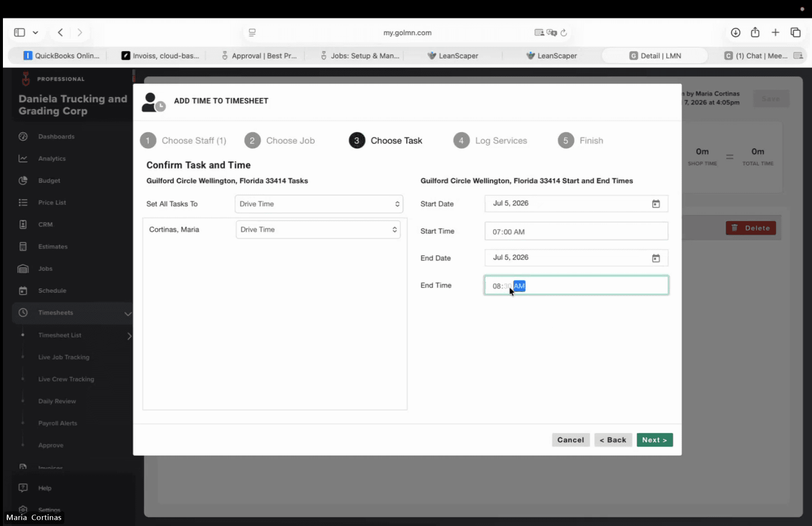Open the Set All Tasks To dropdown
812x526 pixels.
click(x=319, y=204)
